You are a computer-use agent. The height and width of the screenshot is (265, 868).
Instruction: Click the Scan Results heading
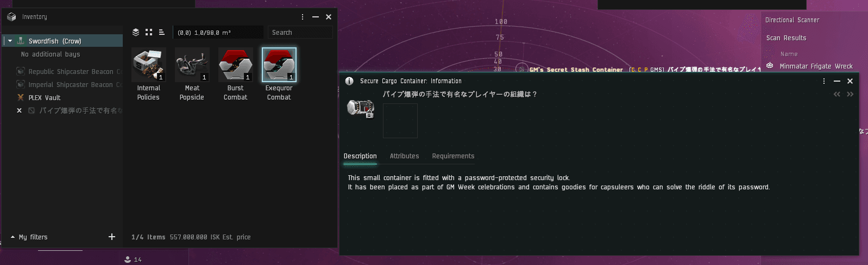point(786,38)
